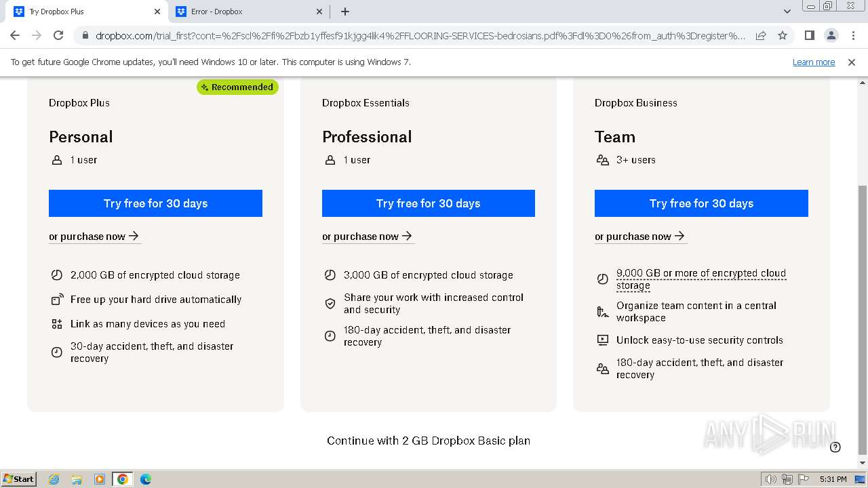Click the site lock icon in address bar
Viewport: 868px width, 488px height.
tap(85, 36)
